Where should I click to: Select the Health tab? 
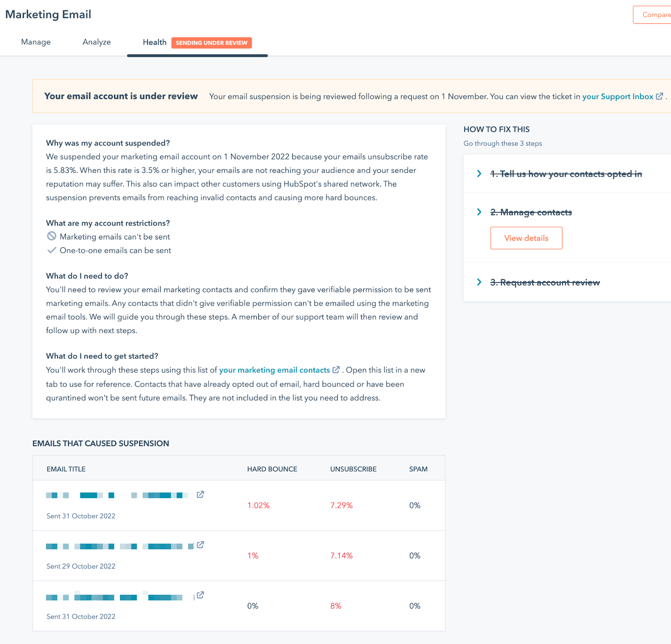click(x=154, y=42)
